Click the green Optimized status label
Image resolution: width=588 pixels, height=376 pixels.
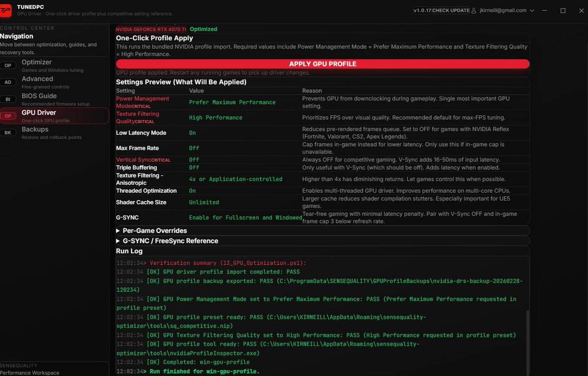coord(203,29)
